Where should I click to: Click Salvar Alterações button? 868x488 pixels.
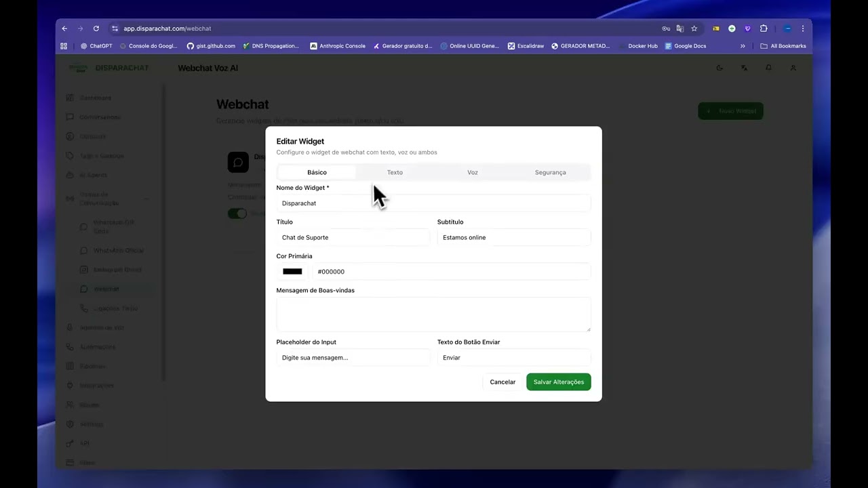coord(559,382)
